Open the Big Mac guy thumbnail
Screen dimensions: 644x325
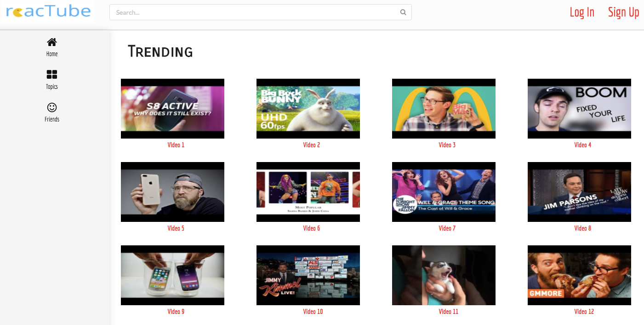(444, 109)
